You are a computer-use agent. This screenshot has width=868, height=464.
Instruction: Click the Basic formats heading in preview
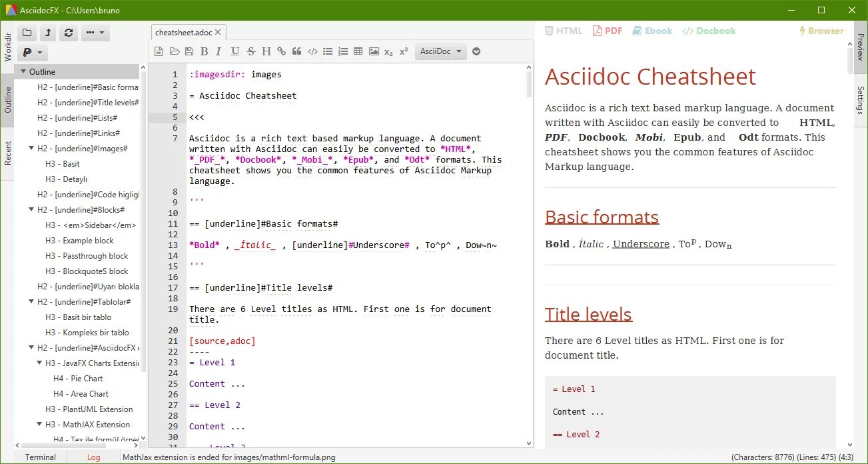[x=602, y=217]
